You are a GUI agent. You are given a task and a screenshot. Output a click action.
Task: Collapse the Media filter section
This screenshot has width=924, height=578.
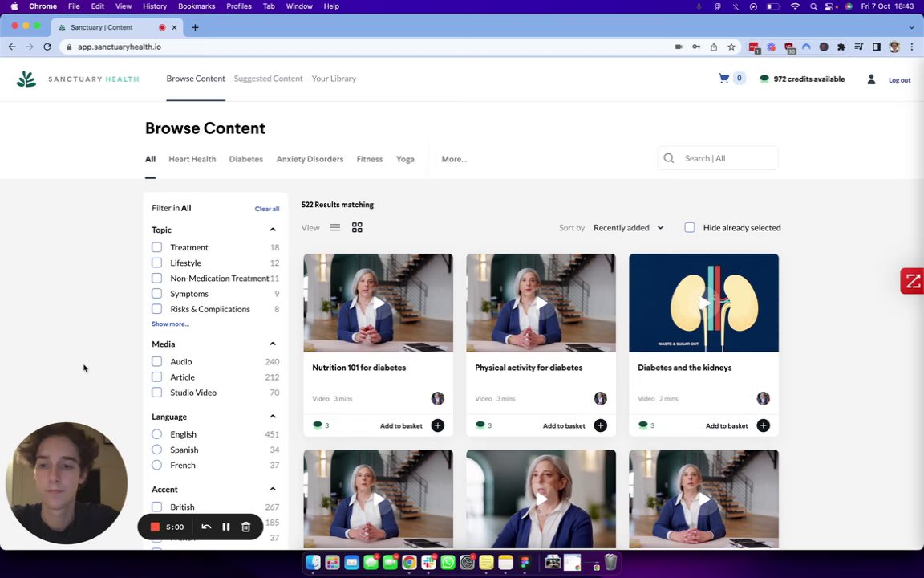pyautogui.click(x=272, y=344)
